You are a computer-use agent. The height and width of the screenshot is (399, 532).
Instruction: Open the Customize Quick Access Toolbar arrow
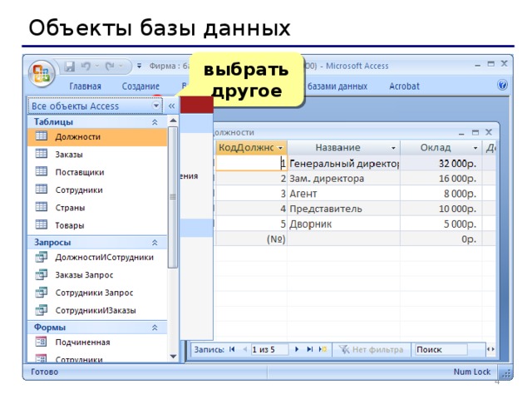[x=139, y=66]
